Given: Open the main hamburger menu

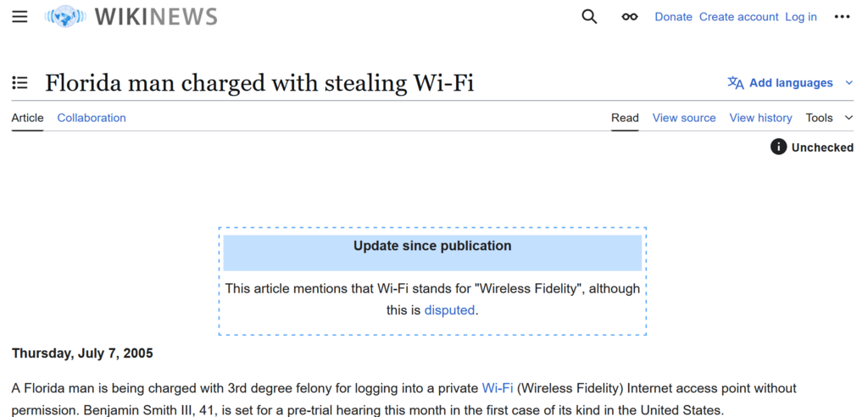Looking at the screenshot, I should tap(20, 17).
